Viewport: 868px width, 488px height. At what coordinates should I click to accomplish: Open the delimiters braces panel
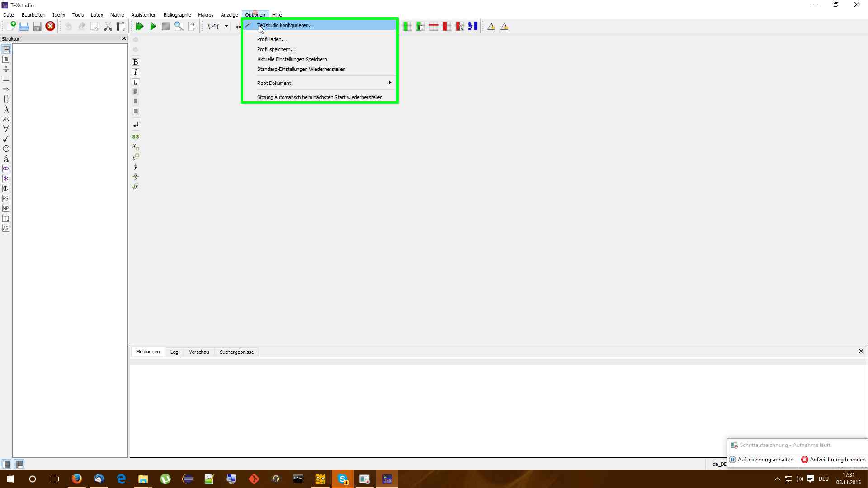pos(6,99)
